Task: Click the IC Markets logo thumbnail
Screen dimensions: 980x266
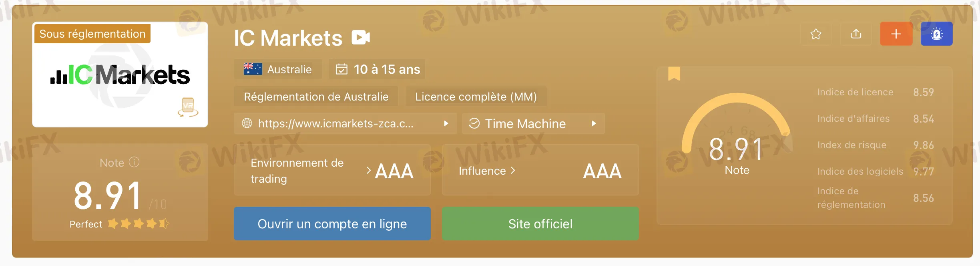Action: click(120, 75)
